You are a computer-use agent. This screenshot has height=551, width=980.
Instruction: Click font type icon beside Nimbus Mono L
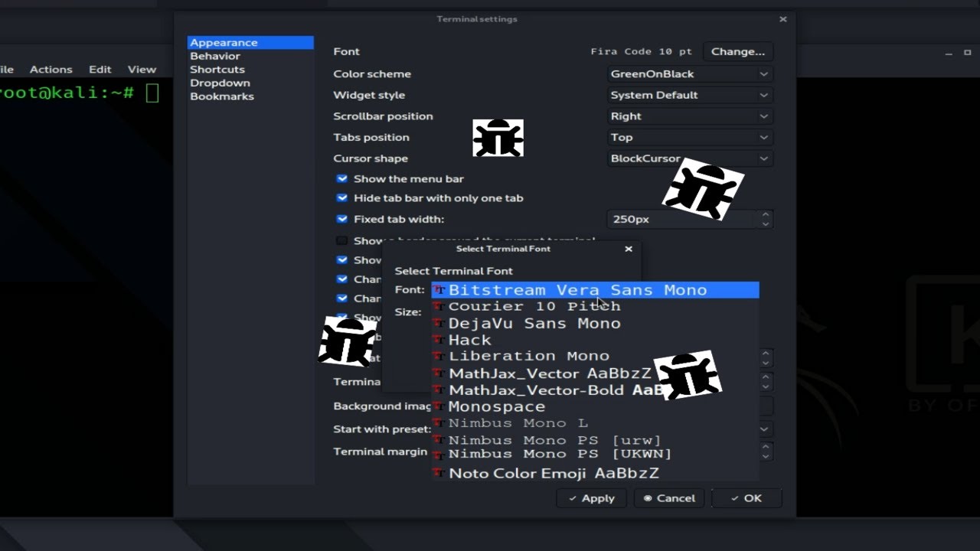point(439,423)
